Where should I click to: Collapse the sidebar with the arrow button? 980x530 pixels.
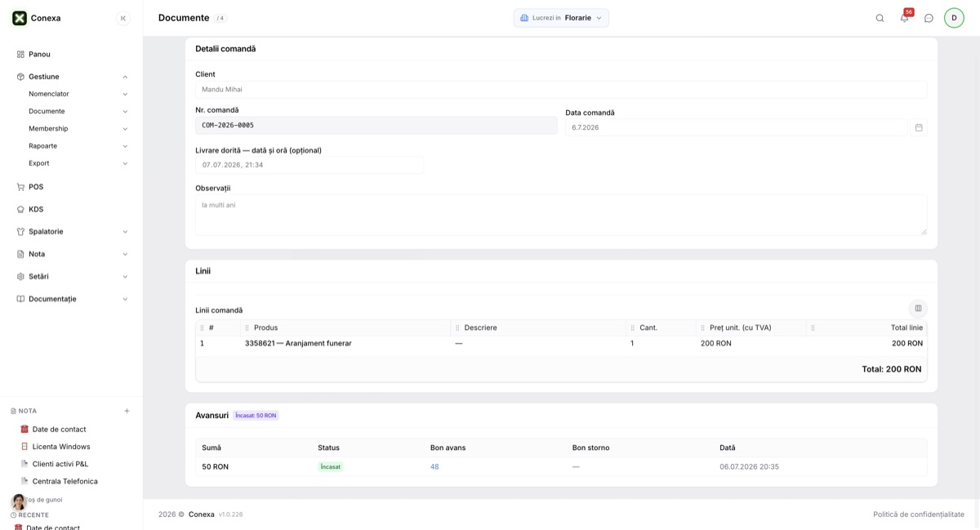123,18
